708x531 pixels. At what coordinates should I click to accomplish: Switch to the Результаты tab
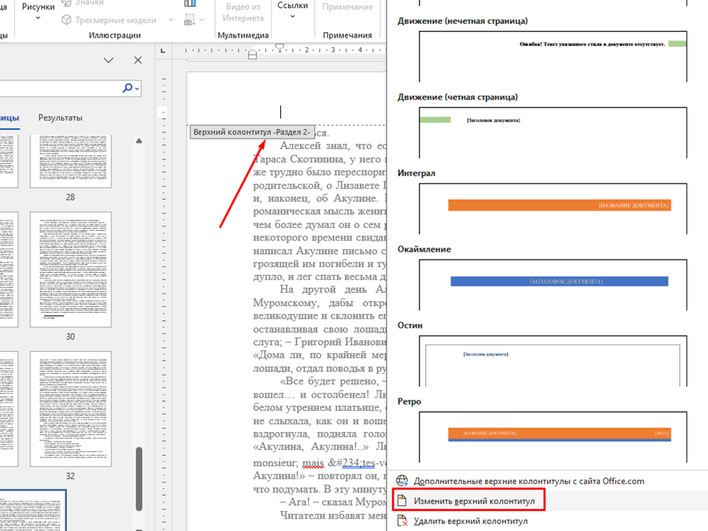pyautogui.click(x=60, y=118)
